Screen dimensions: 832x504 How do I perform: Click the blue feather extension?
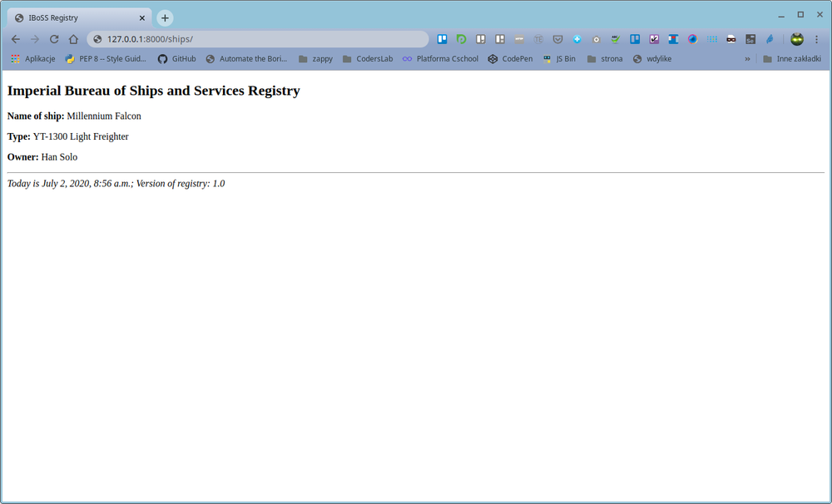click(x=770, y=39)
